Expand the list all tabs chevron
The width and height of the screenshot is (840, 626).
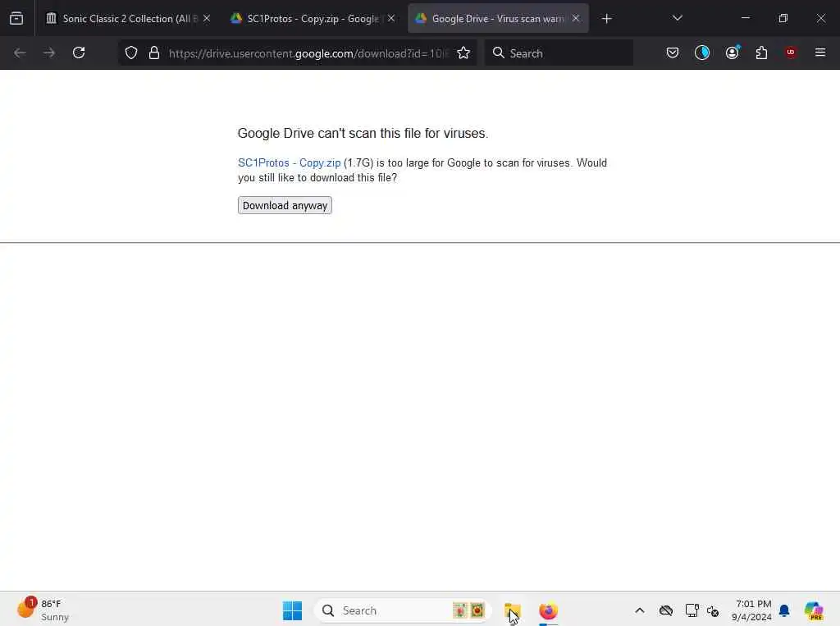677,18
